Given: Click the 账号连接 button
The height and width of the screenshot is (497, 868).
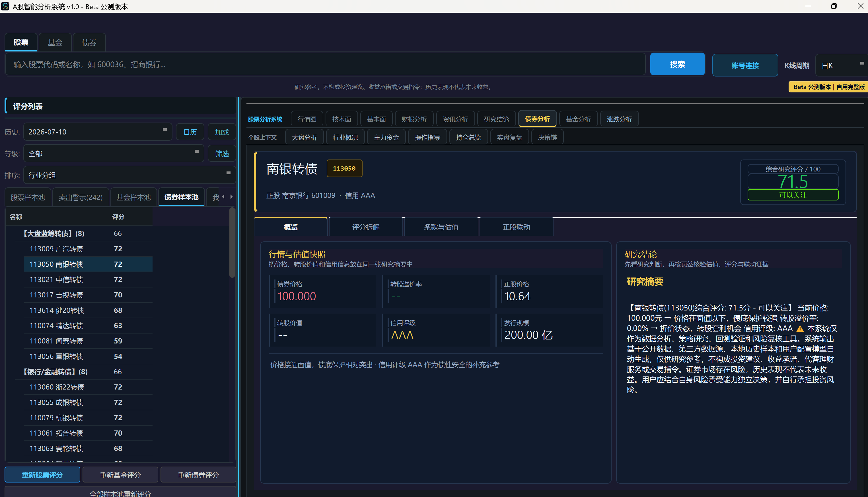Looking at the screenshot, I should pyautogui.click(x=745, y=65).
